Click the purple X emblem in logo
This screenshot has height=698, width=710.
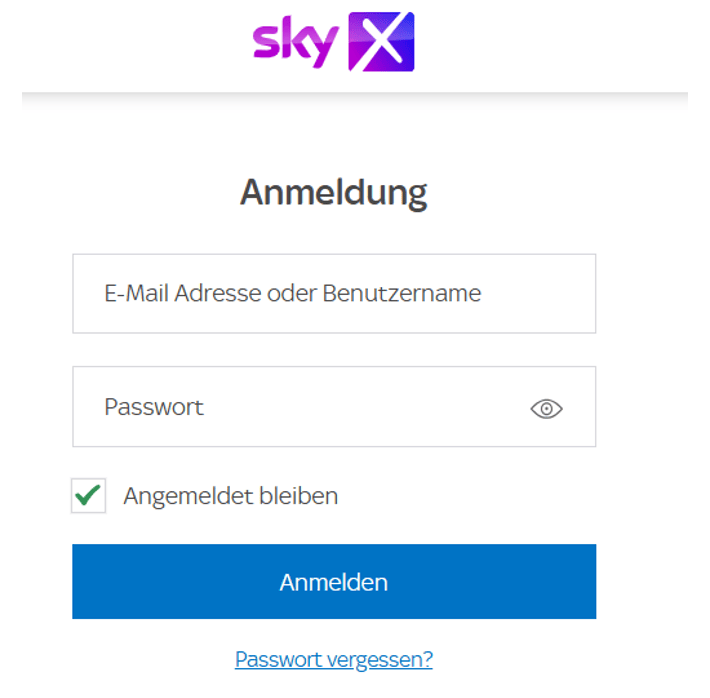coord(381,42)
